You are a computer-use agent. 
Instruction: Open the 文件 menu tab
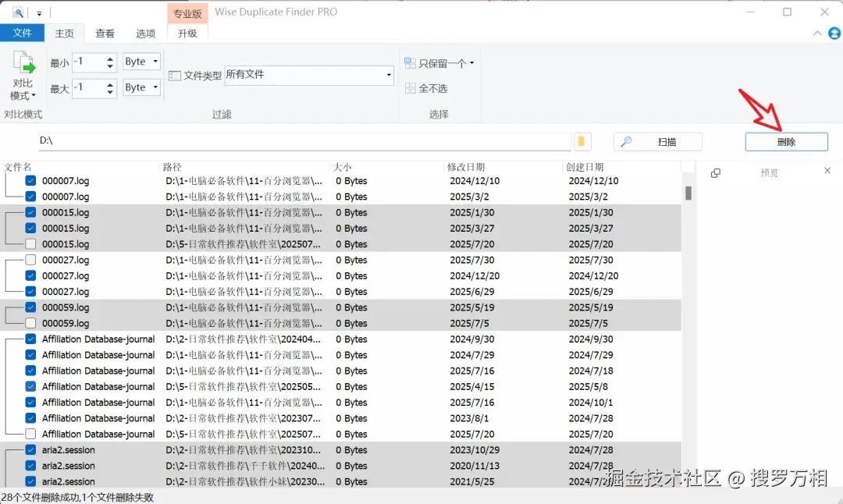pyautogui.click(x=22, y=34)
